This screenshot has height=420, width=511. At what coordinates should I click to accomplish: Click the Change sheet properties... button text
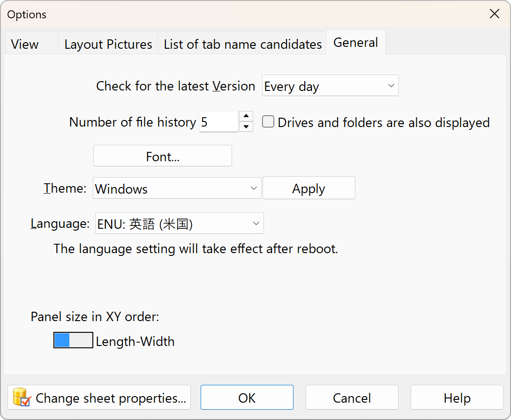111,398
